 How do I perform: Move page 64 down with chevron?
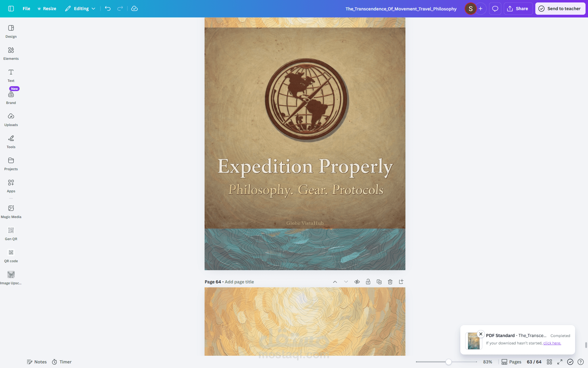(x=346, y=282)
